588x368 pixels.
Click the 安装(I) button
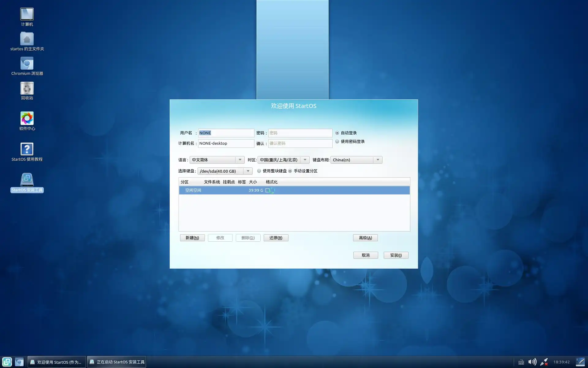(x=396, y=255)
